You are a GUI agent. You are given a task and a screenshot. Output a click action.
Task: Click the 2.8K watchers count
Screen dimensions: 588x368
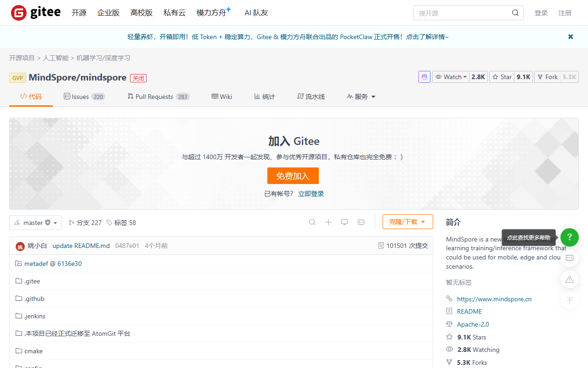pos(478,77)
